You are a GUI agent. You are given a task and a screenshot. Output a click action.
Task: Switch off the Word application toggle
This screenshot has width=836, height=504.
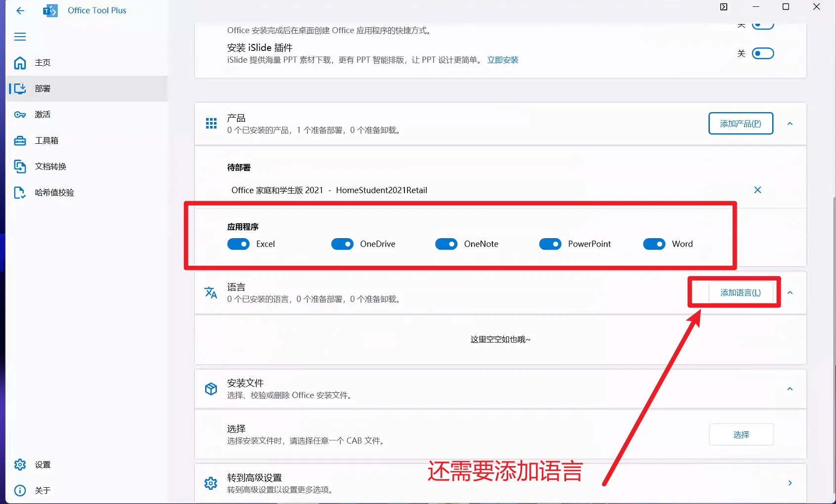(x=654, y=244)
